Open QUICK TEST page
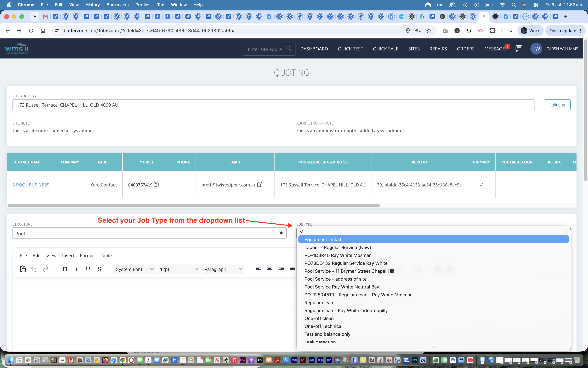This screenshot has width=588, height=368. coord(350,49)
